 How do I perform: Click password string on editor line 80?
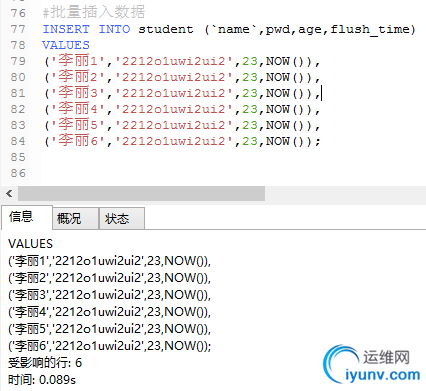point(174,77)
